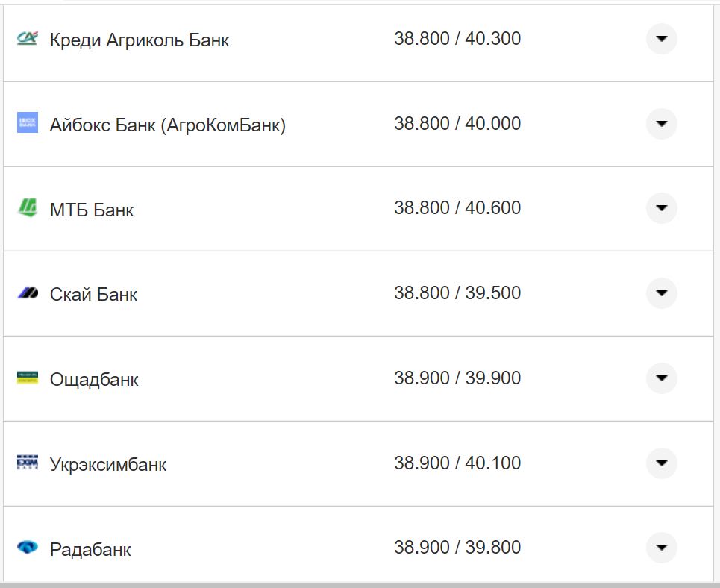The image size is (720, 588).
Task: Click the blue Радабанк logo icon
Action: [x=27, y=548]
